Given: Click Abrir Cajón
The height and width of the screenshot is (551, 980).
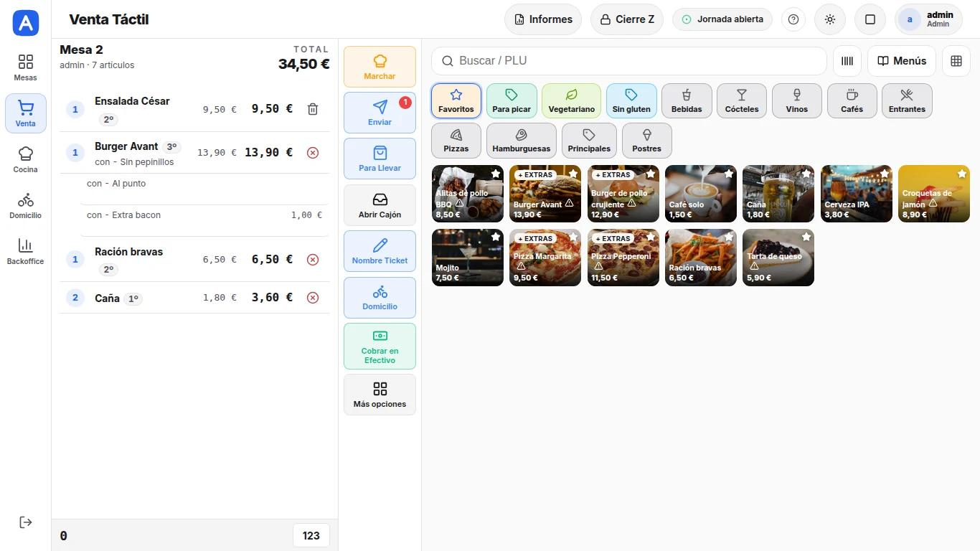Looking at the screenshot, I should click(x=380, y=205).
